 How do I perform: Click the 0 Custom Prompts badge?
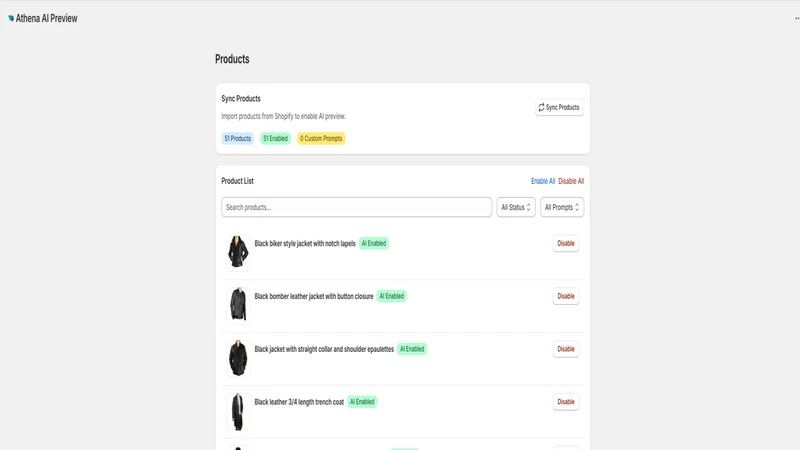pos(321,138)
